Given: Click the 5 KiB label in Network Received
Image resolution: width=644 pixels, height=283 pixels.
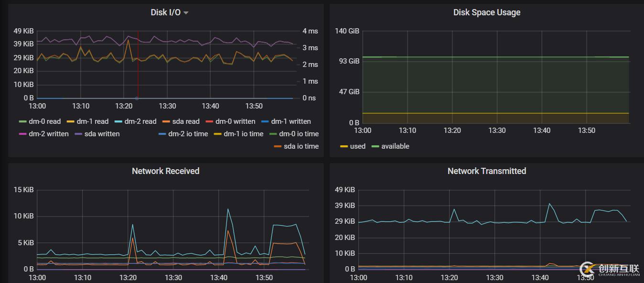Looking at the screenshot, I should click(x=26, y=243).
